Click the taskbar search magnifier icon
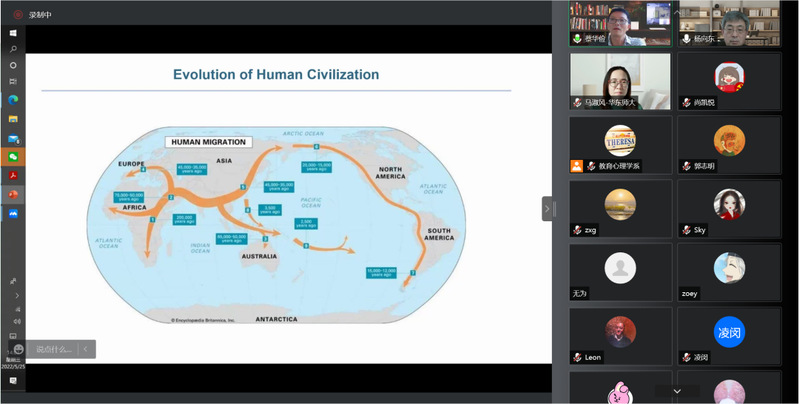Screen dimensions: 799x404 point(13,49)
